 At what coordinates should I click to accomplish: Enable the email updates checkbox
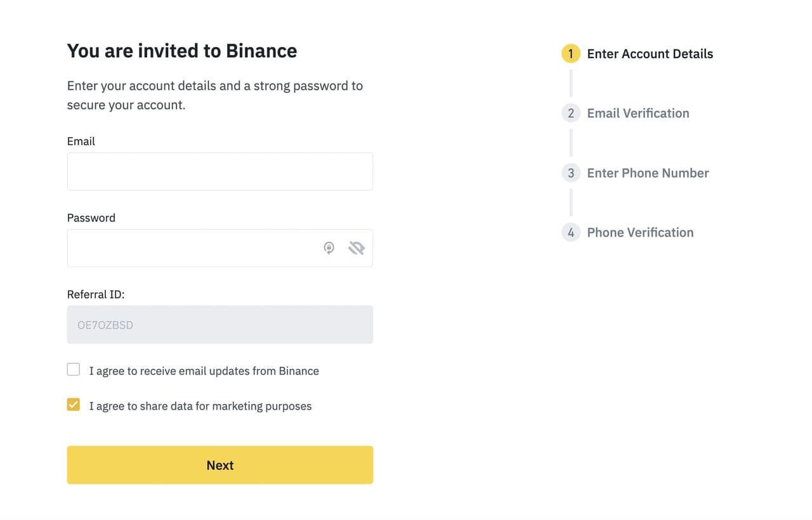74,370
